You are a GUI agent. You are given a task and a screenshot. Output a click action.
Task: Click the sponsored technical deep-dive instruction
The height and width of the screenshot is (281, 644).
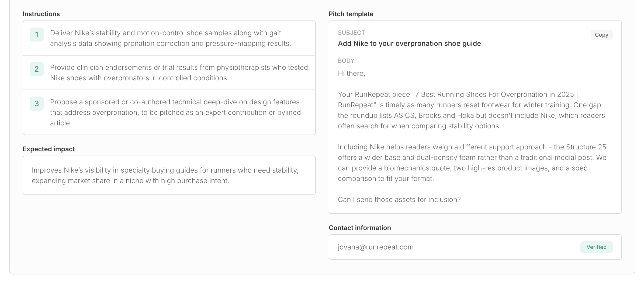pyautogui.click(x=175, y=112)
